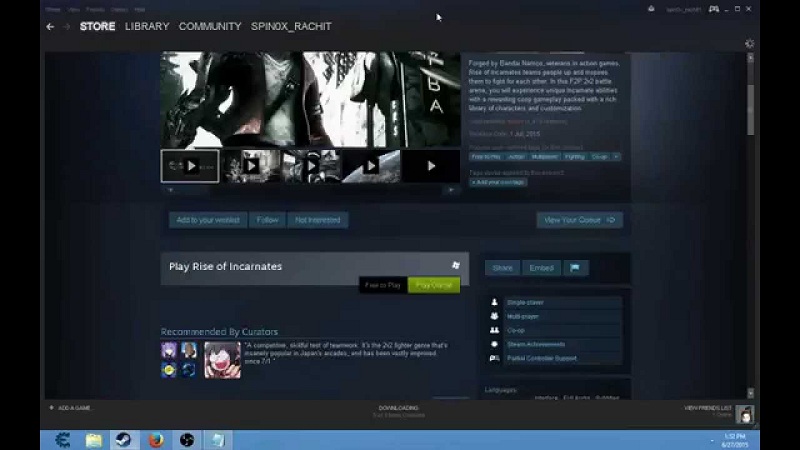Open the Downloading status at bottom center
800x450 pixels.
tap(398, 411)
